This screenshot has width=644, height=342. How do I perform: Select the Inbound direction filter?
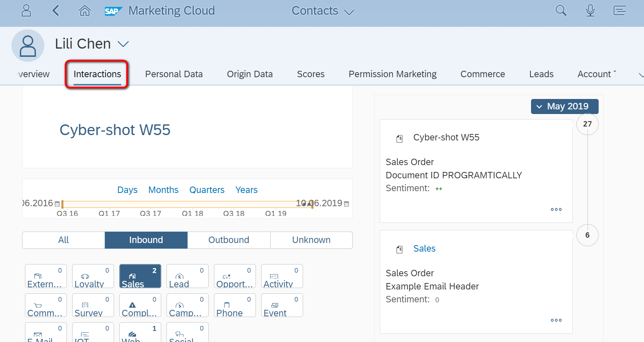click(x=146, y=240)
